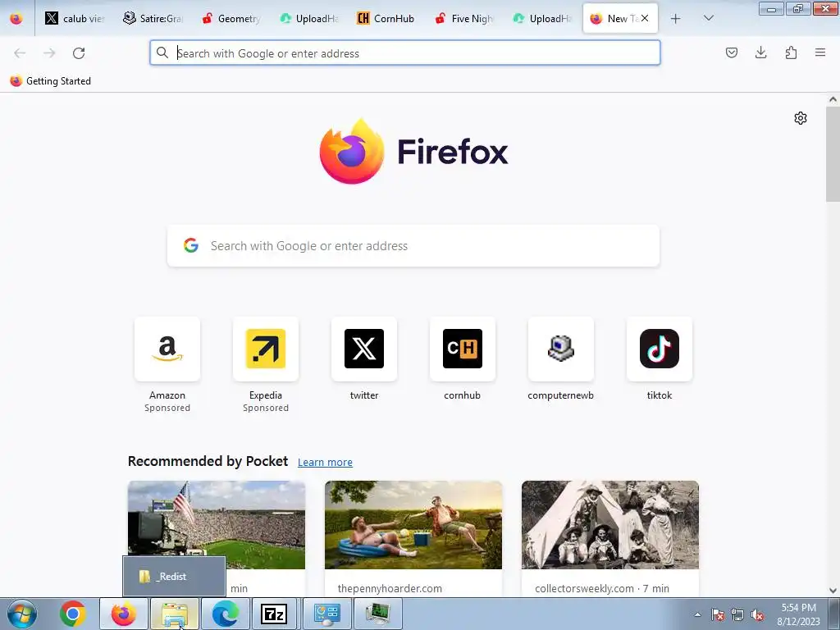
Task: Switch to the Five Nigh tab
Action: 465,18
